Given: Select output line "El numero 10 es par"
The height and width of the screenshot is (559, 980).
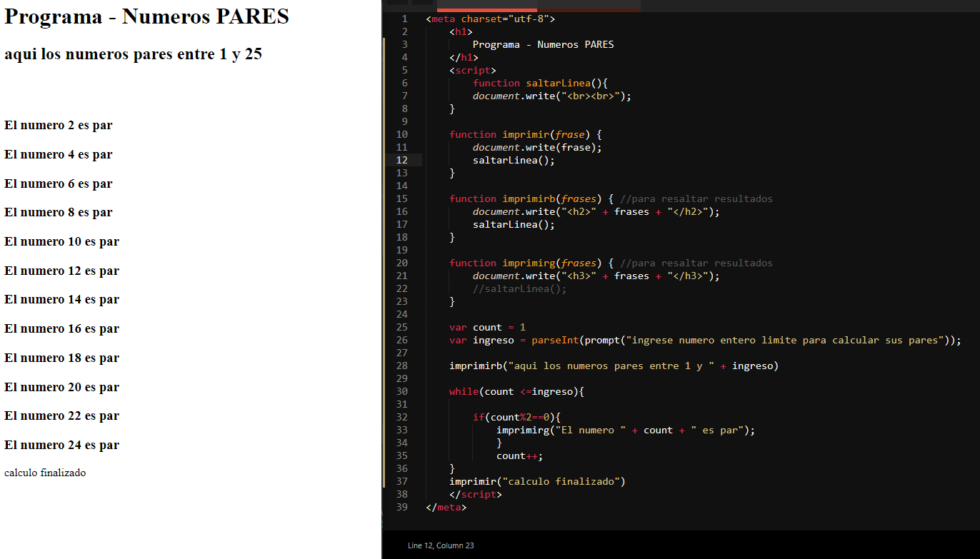Looking at the screenshot, I should (x=61, y=242).
